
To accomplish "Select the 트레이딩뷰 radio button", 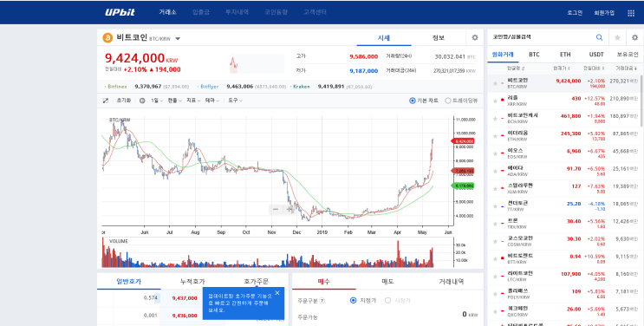I will click(x=448, y=101).
